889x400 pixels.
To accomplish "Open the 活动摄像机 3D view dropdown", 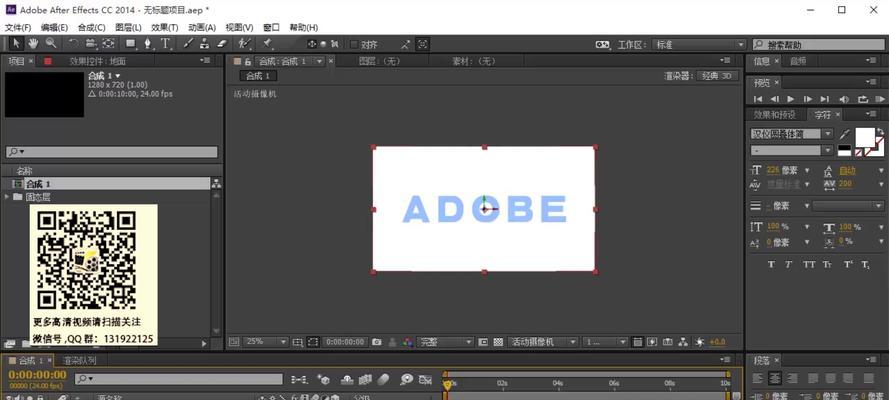I will (543, 342).
